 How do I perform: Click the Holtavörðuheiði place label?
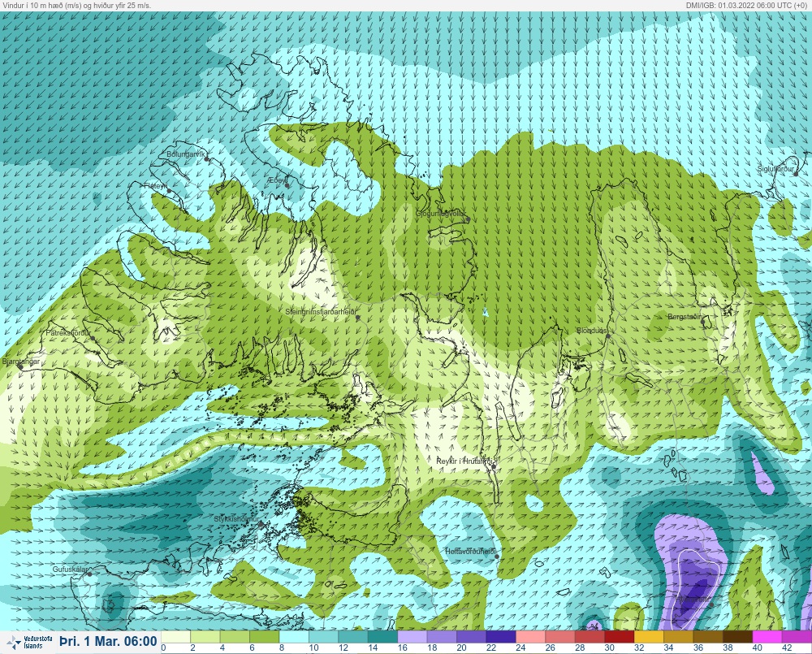pos(471,552)
